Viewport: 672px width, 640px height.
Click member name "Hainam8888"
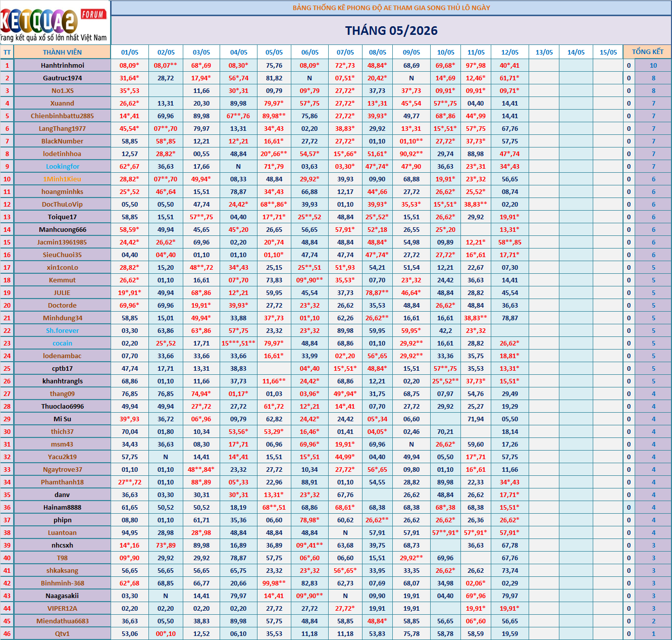[63, 507]
